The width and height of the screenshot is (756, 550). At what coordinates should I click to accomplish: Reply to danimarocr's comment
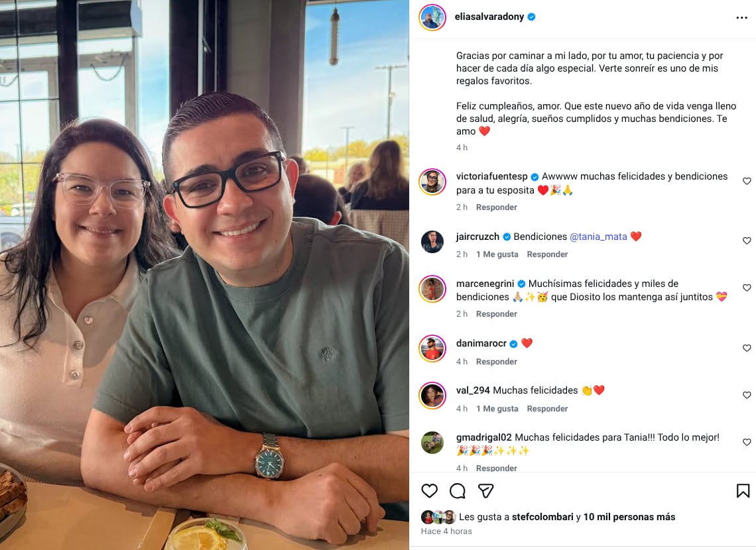point(496,362)
